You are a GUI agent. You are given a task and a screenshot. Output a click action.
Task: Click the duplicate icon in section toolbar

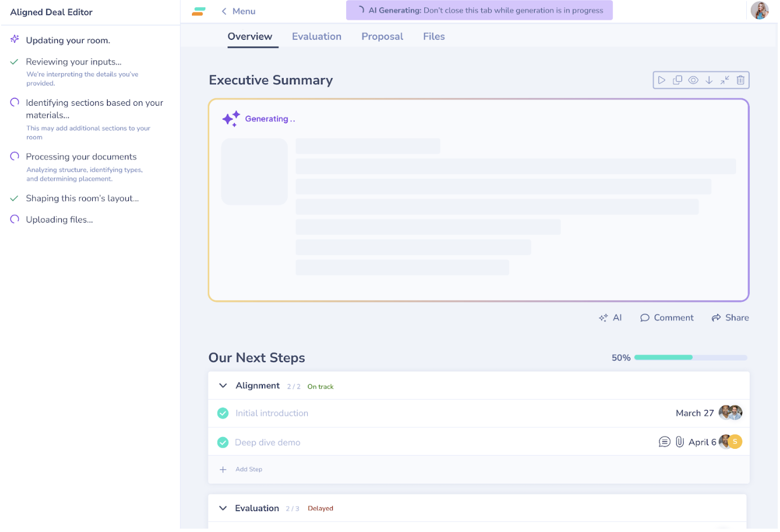(x=678, y=80)
